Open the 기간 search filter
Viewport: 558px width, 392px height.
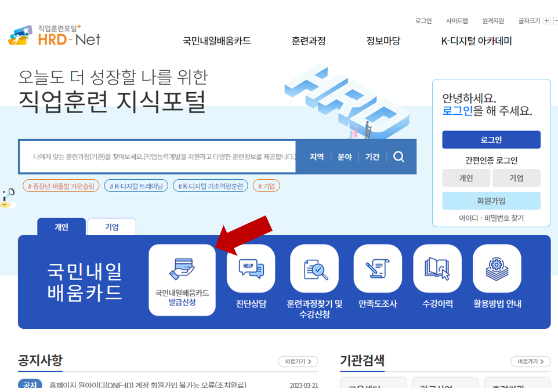click(372, 157)
